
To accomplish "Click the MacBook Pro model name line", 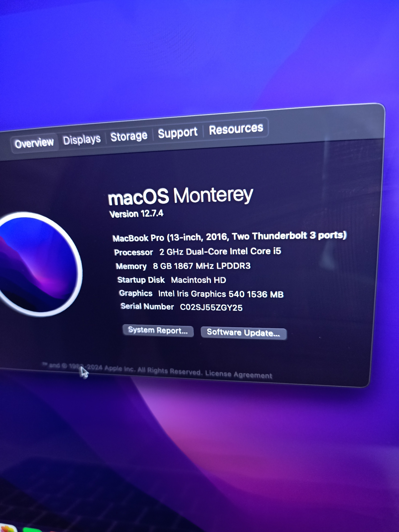I will [x=229, y=237].
